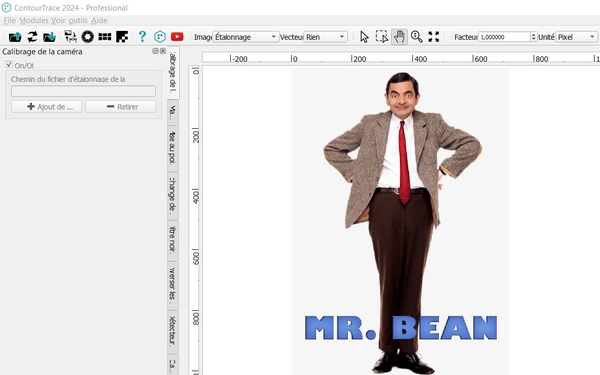The height and width of the screenshot is (375, 600).
Task: Click the Facteur spinner arrows
Action: point(534,37)
